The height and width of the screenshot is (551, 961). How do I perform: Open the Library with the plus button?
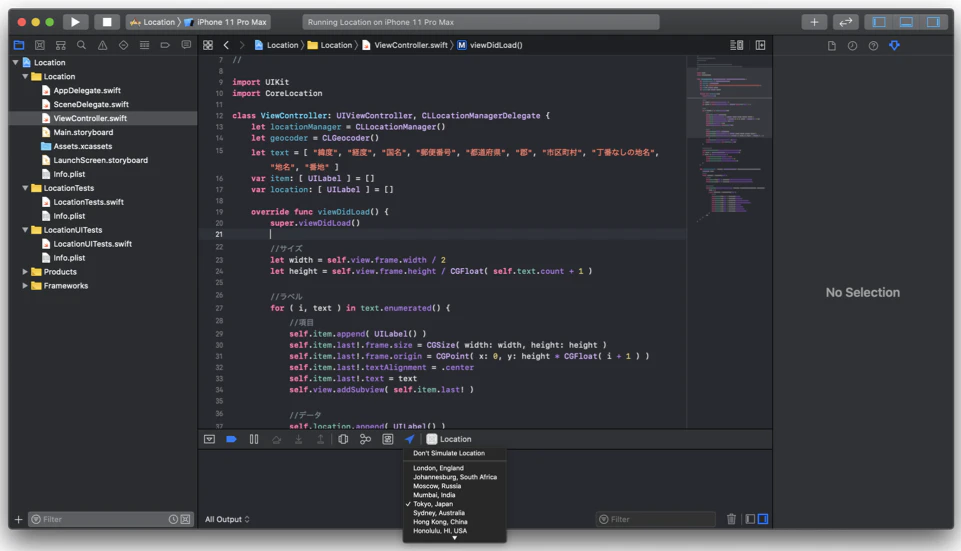[814, 22]
